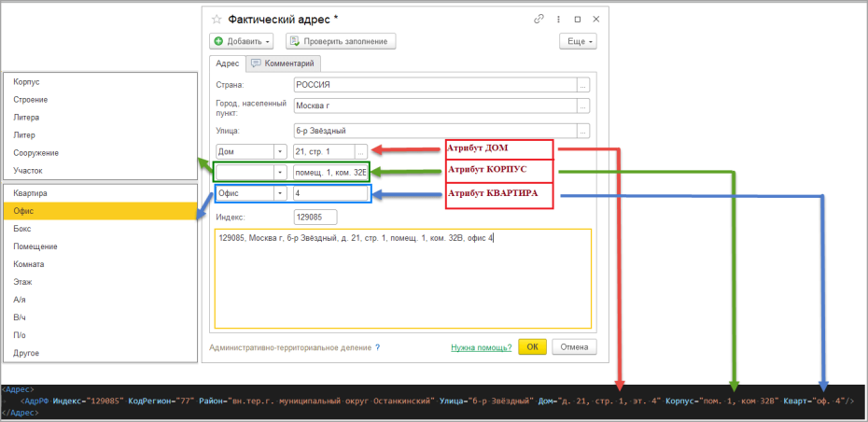Open the Еще dropdown menu
The width and height of the screenshot is (868, 422).
(579, 41)
